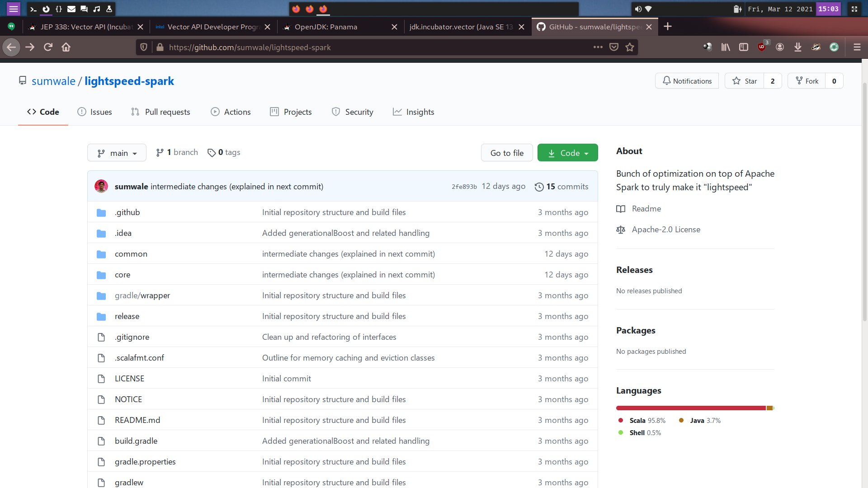Image resolution: width=868 pixels, height=488 pixels.
Task: Open page actions three-dot menu
Action: pyautogui.click(x=598, y=47)
